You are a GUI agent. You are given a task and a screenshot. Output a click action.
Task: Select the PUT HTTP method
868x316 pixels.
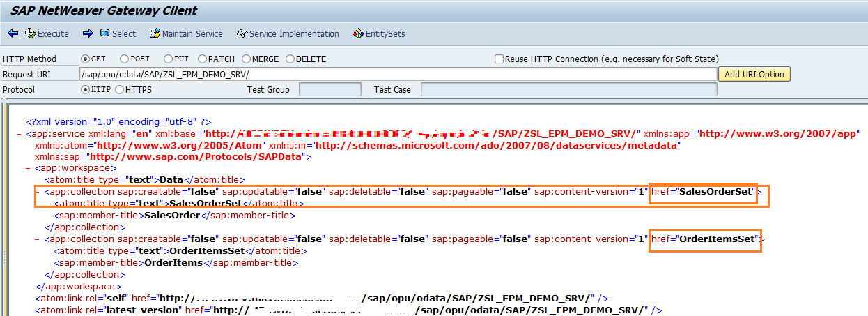tap(169, 59)
